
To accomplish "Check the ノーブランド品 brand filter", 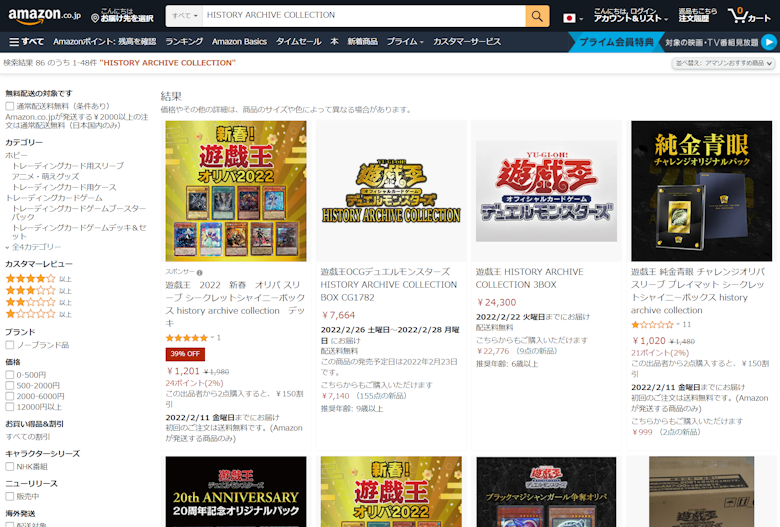I will 9,345.
